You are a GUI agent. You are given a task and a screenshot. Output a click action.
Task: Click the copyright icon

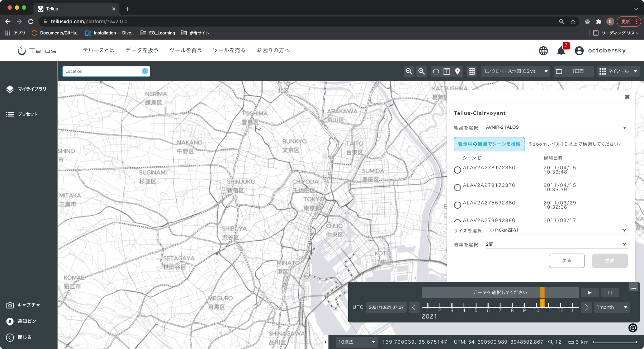tap(633, 328)
